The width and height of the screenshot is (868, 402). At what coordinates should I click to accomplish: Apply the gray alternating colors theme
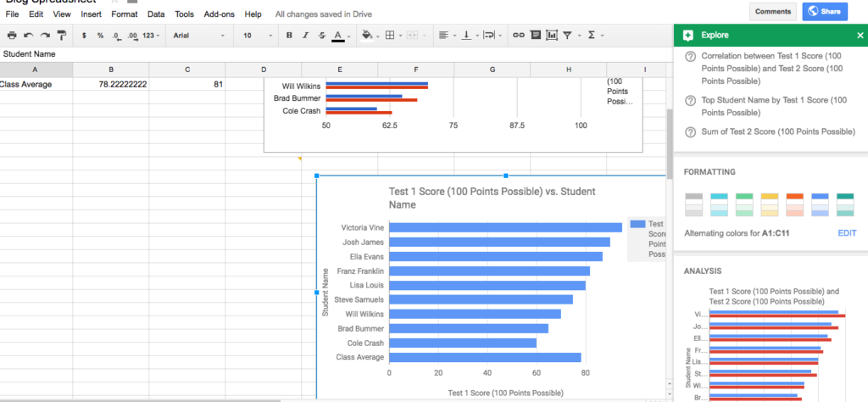[x=693, y=205]
